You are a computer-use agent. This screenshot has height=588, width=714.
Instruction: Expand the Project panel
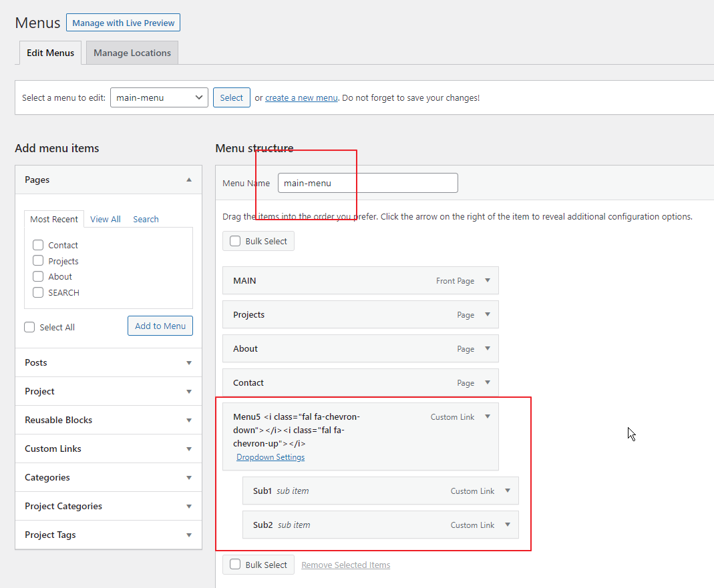point(108,391)
